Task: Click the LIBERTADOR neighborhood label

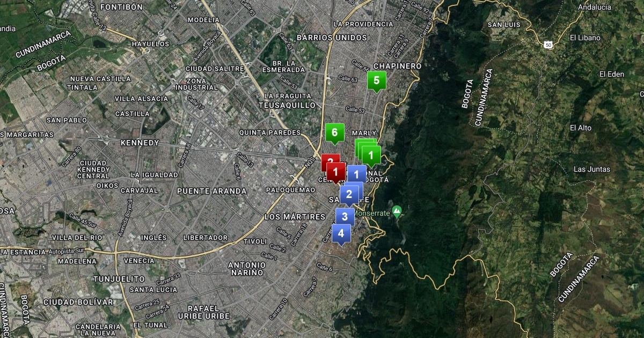Action: [206, 238]
